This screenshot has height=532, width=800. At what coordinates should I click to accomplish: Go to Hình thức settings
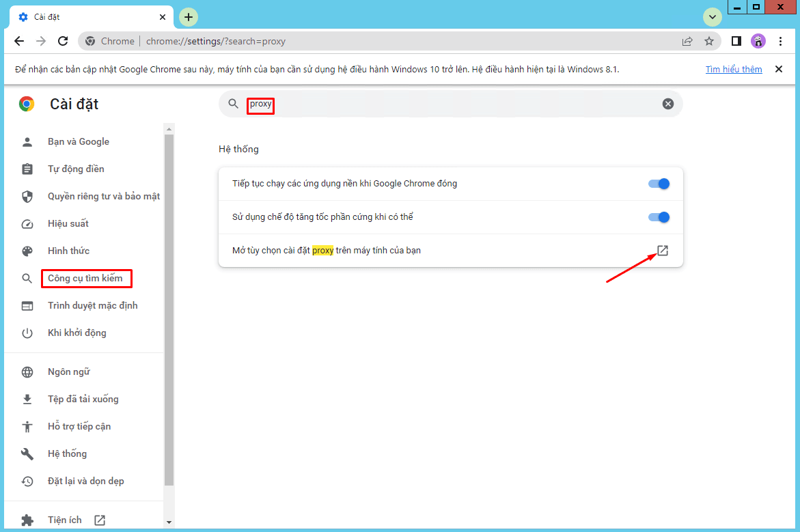click(69, 251)
